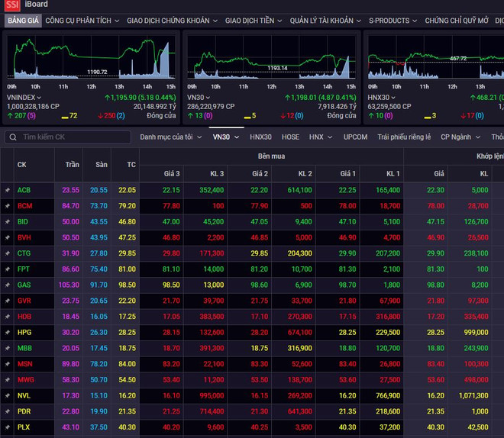Click the SSI logo icon
The width and height of the screenshot is (504, 438).
(x=11, y=5)
